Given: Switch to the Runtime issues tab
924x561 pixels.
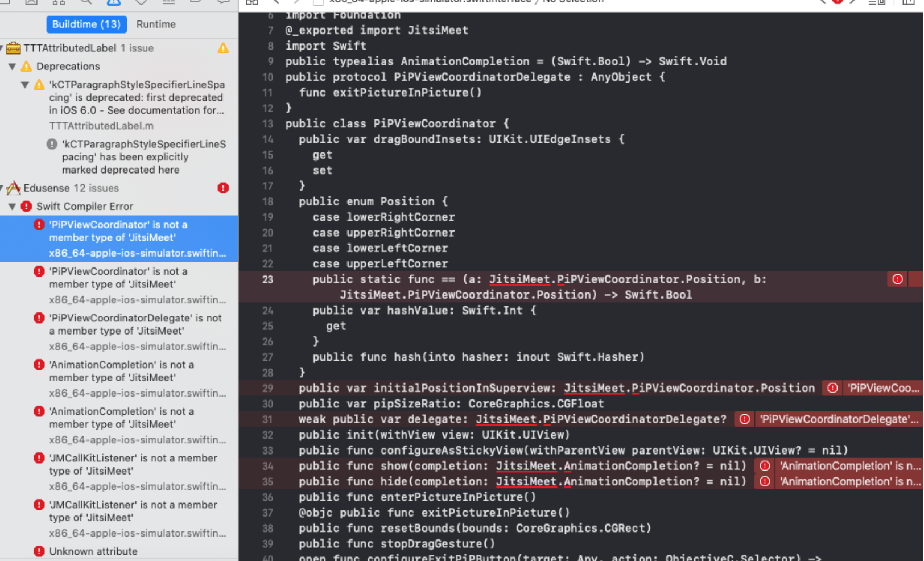Looking at the screenshot, I should 156,24.
